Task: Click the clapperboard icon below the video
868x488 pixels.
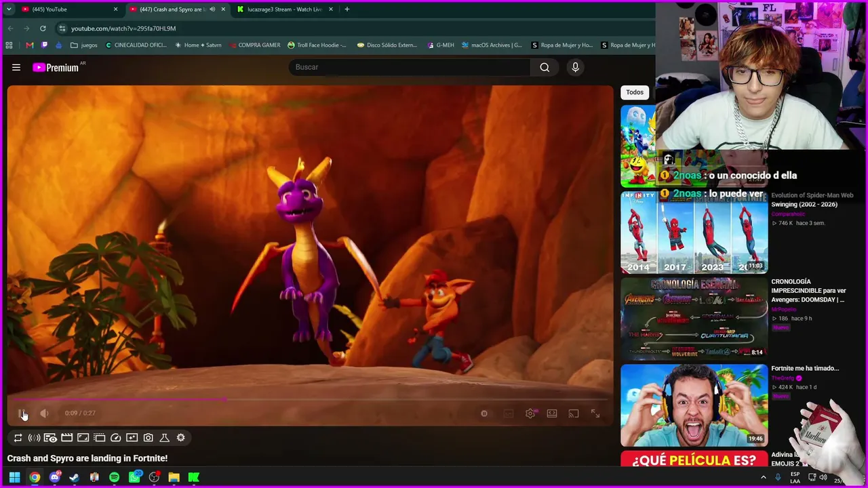Action: (66, 438)
